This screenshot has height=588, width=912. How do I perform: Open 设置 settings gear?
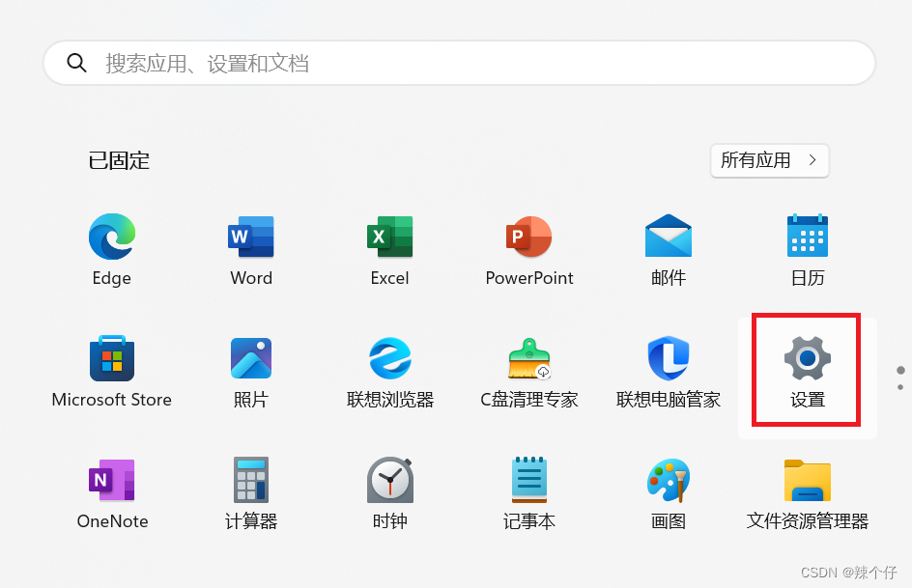coord(808,372)
